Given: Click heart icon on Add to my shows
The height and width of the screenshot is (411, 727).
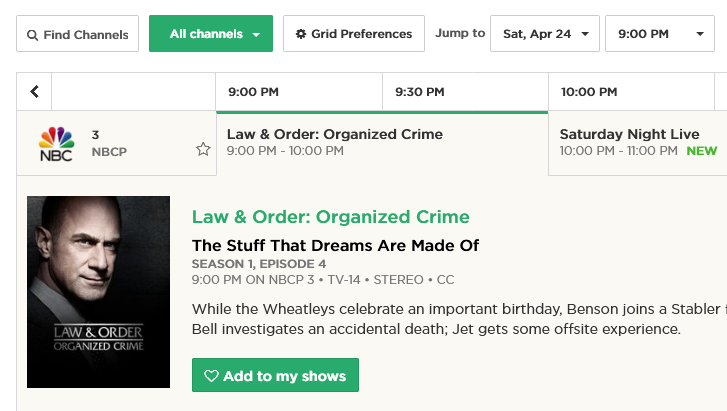Looking at the screenshot, I should coord(211,376).
